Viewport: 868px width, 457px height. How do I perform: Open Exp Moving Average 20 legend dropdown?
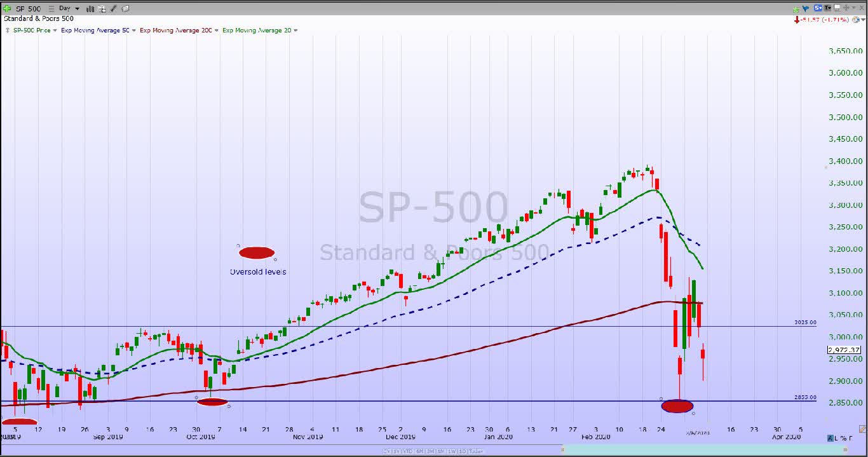[x=295, y=30]
